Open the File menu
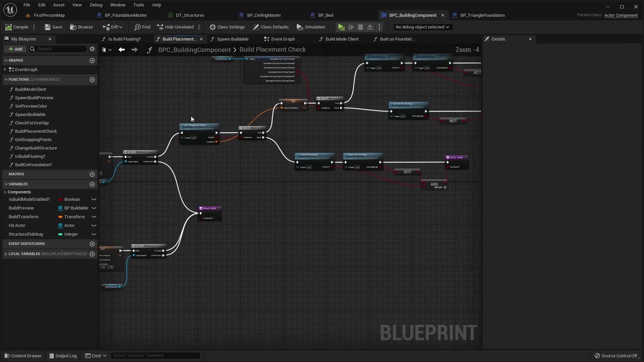Image resolution: width=644 pixels, height=362 pixels. (x=27, y=5)
